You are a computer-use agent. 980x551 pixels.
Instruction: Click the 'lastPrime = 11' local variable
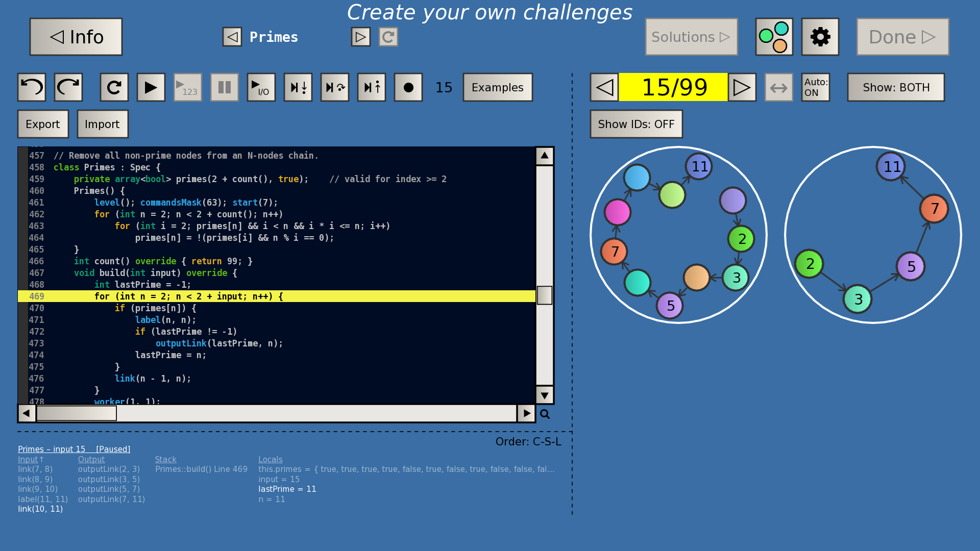(x=287, y=489)
